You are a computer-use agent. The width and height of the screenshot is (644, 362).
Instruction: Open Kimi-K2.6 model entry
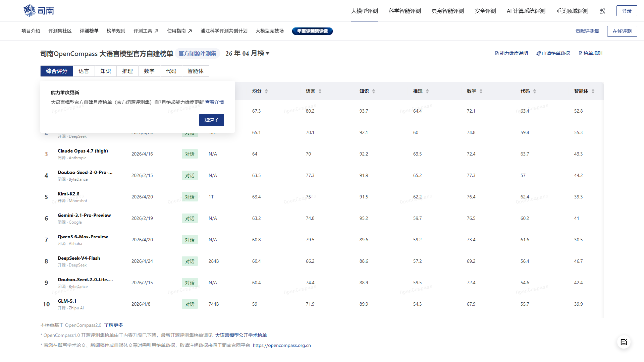68,194
